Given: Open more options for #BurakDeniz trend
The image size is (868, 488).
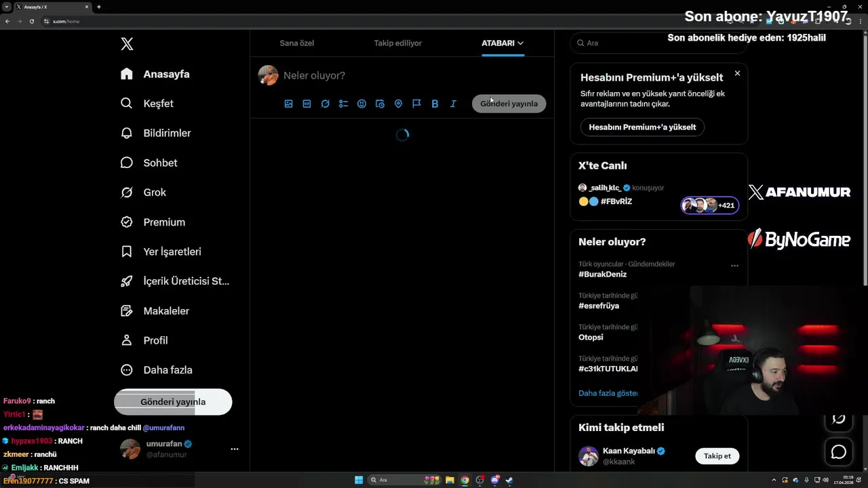Looking at the screenshot, I should pyautogui.click(x=734, y=266).
